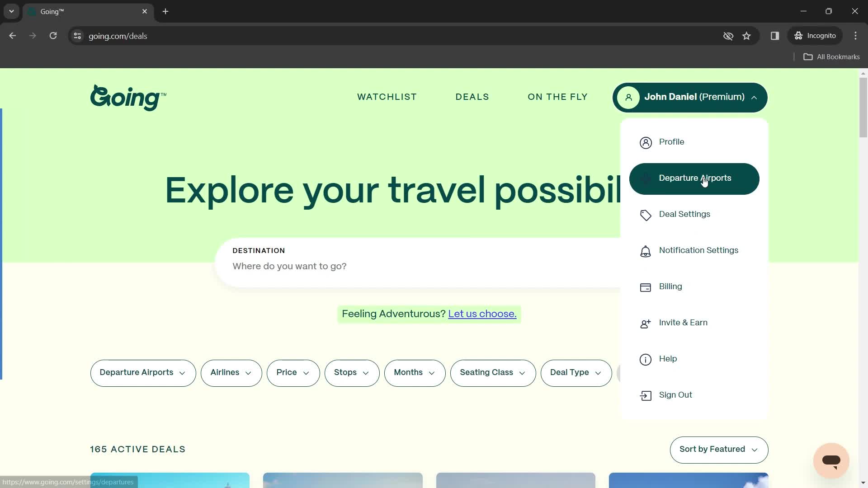Click the Billing settings icon
Screen dimensions: 868x488
(646, 287)
